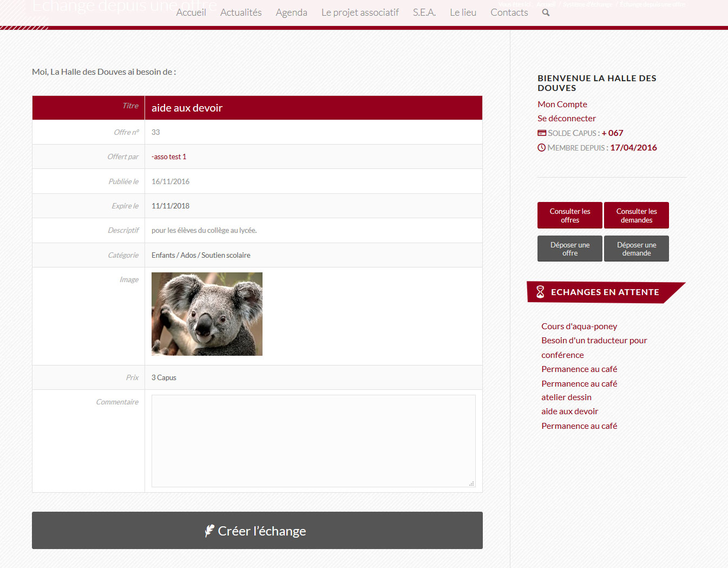Click Consulter les offres button
728x568 pixels.
[x=569, y=216]
